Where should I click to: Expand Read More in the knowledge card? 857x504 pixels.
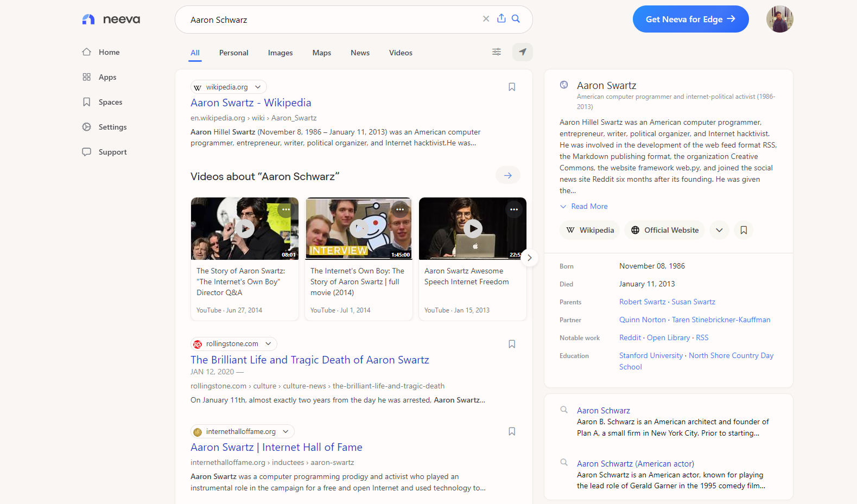click(x=584, y=207)
